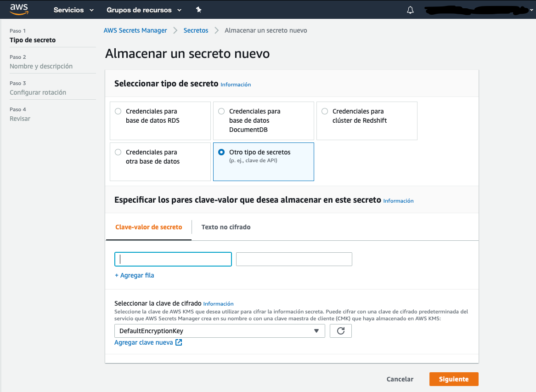Open Información next to Seleccionar tipo de secreto

click(x=236, y=85)
